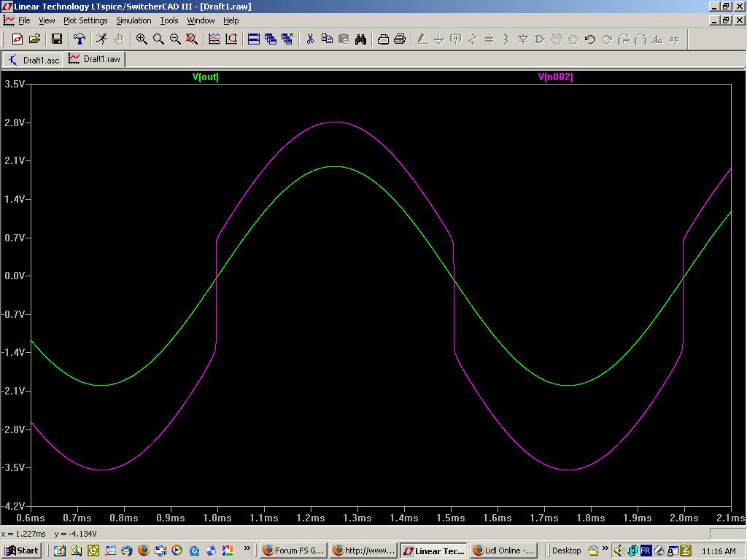747x560 pixels.
Task: Click the Find binoculars icon
Action: [360, 39]
